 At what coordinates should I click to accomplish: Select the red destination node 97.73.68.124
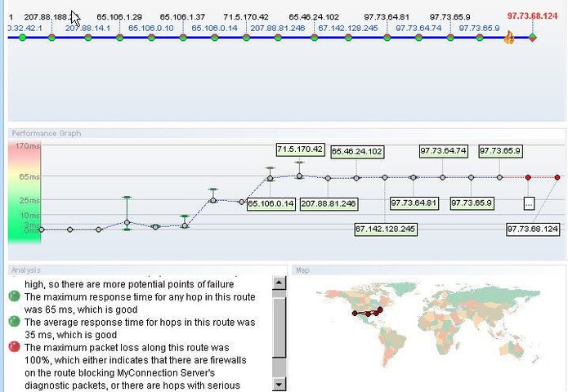[533, 38]
